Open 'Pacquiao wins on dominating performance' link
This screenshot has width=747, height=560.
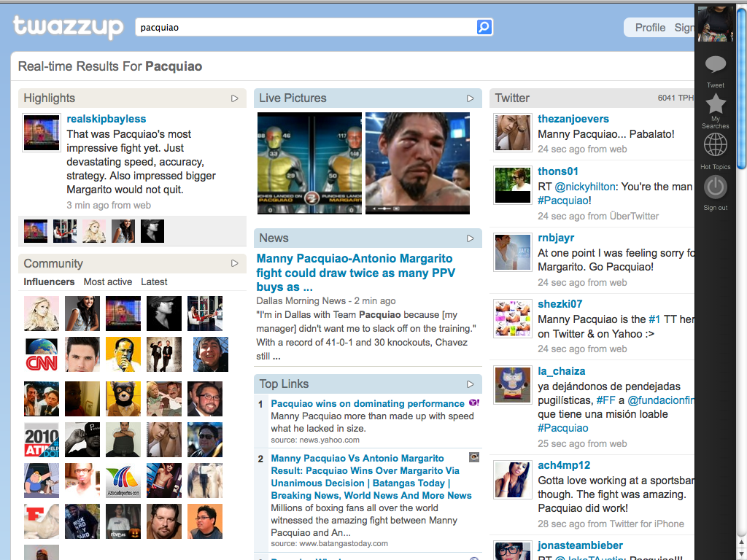coord(368,403)
